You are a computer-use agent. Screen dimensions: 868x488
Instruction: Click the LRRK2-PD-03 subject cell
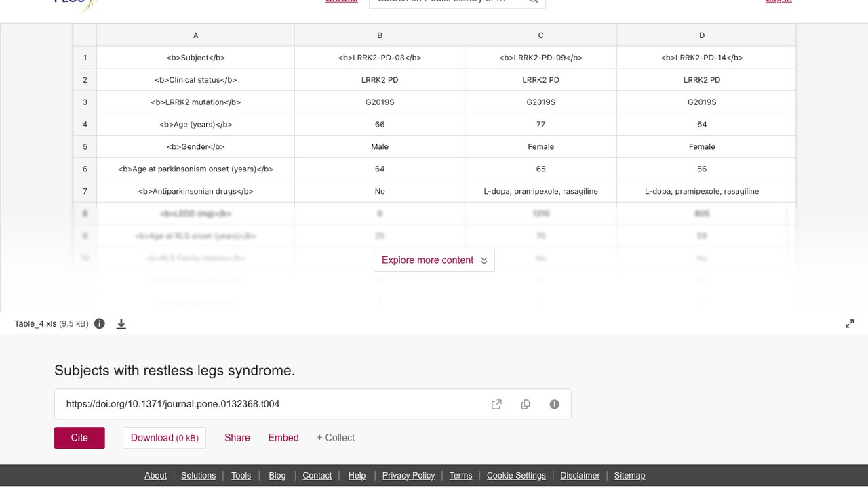point(380,58)
